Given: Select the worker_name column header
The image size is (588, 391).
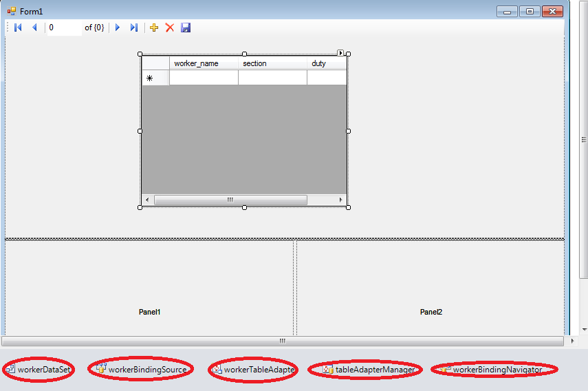Looking at the screenshot, I should 204,63.
